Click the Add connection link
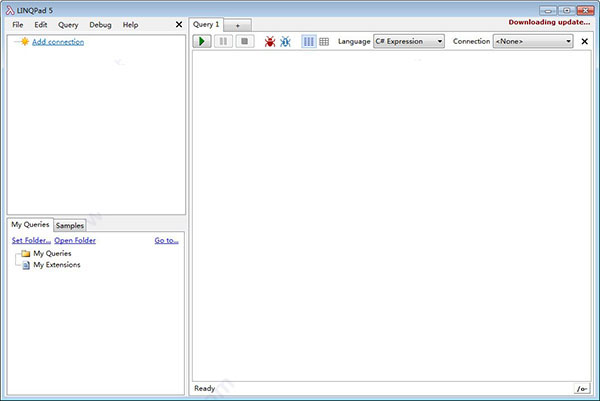 click(x=58, y=42)
